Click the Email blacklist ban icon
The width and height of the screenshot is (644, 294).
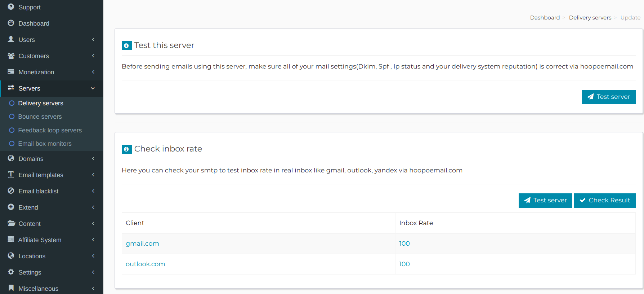[x=11, y=191]
